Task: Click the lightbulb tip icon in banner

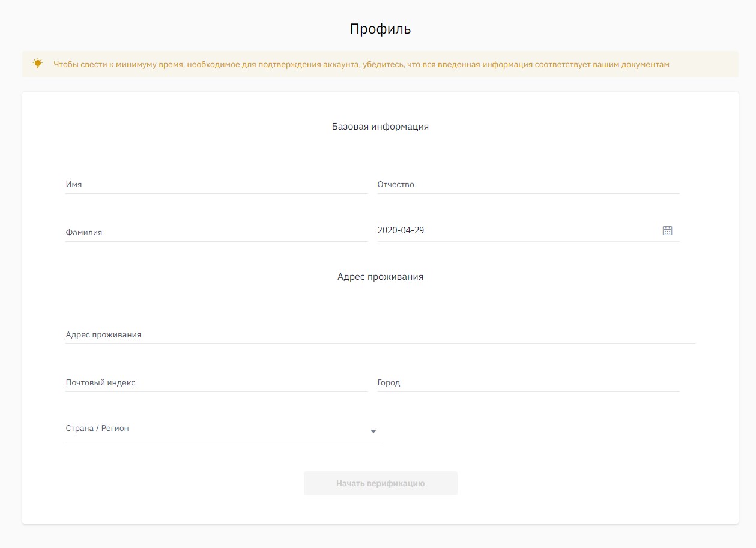Action: pos(38,64)
